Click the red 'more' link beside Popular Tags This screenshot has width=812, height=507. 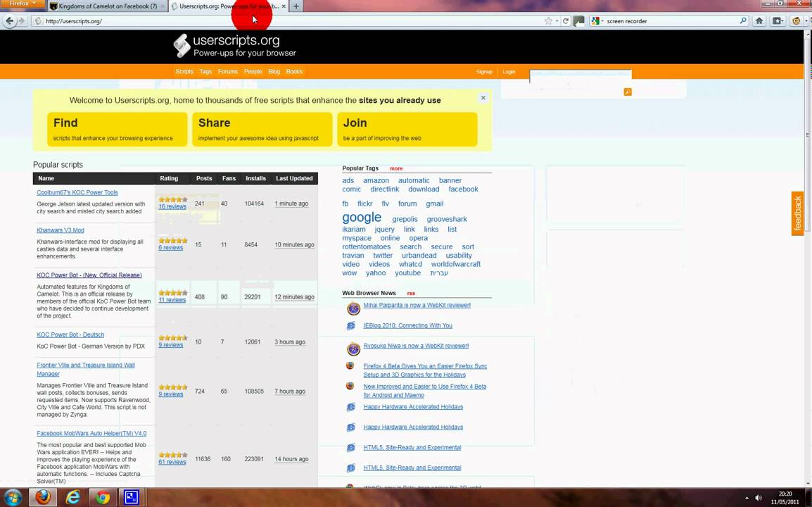point(396,168)
